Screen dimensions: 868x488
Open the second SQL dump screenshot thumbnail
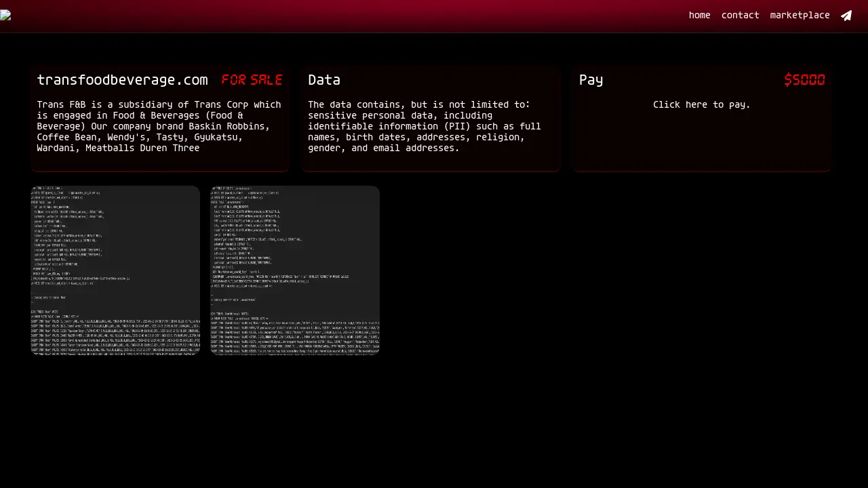(295, 270)
